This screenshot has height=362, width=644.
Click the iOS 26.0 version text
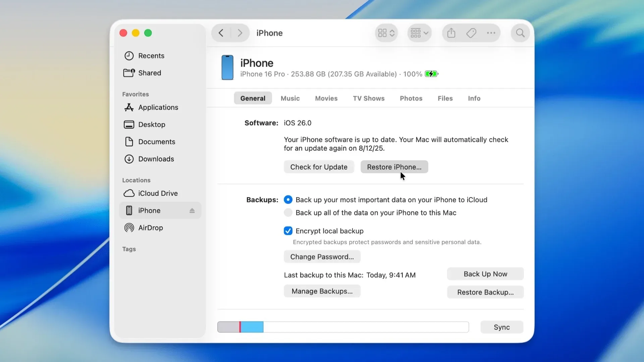[298, 123]
